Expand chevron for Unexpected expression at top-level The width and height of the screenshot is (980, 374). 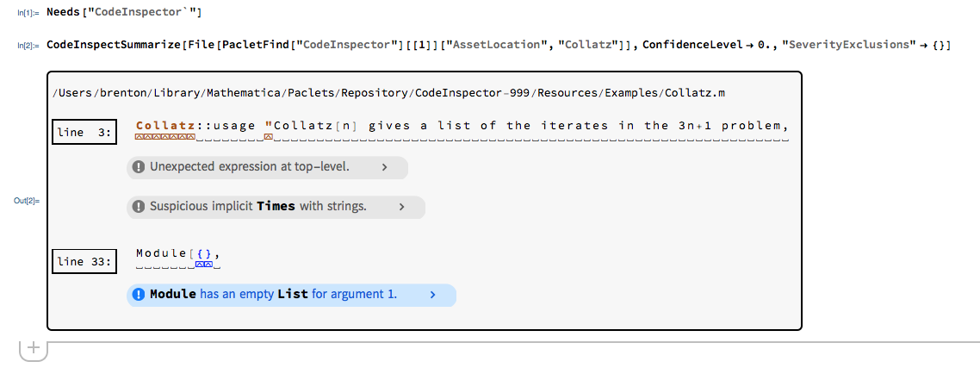point(384,167)
